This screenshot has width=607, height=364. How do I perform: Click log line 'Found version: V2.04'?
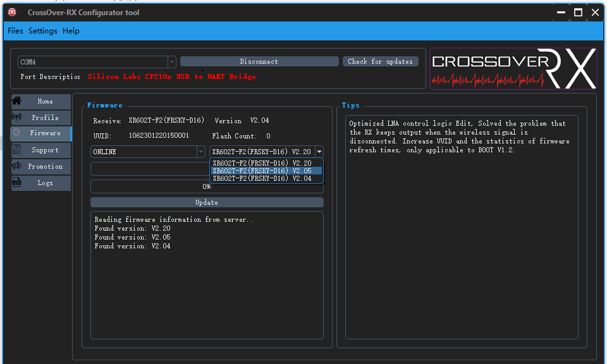point(132,246)
